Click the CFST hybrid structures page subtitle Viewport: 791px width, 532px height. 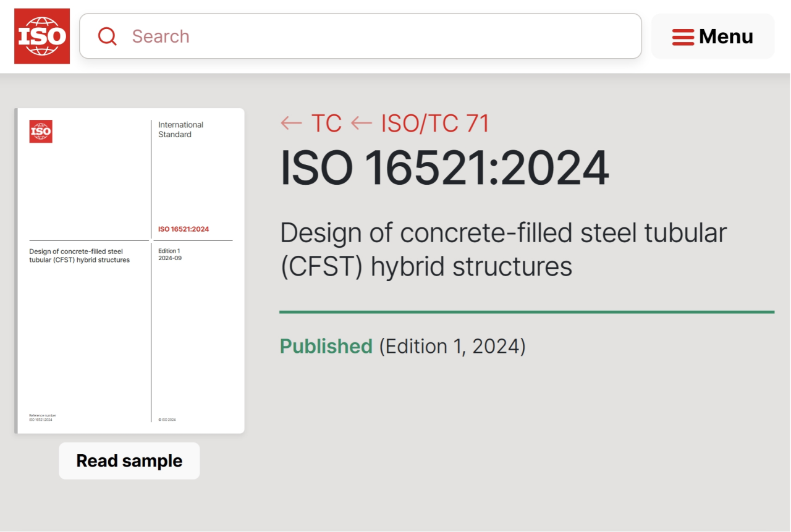[x=503, y=250]
